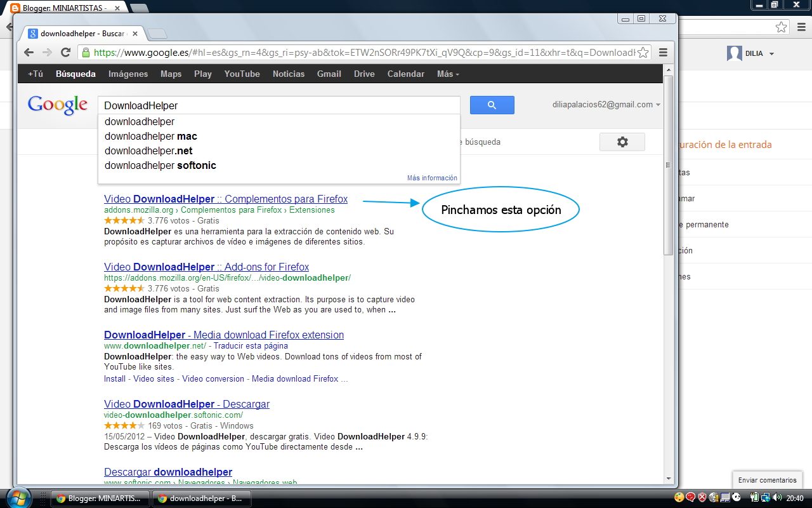
Task: Open the red shield security alert tray icon
Action: (702, 497)
